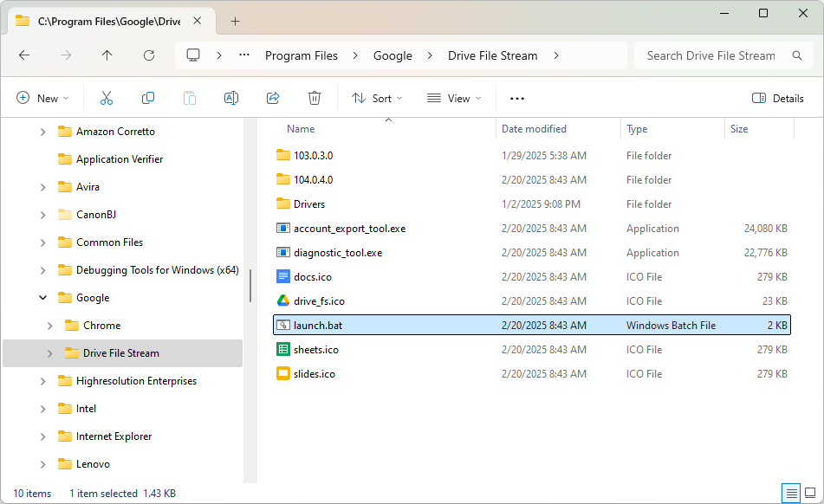Click the 104.0.4.0 folder icon
The height and width of the screenshot is (504, 824).
pyautogui.click(x=282, y=179)
